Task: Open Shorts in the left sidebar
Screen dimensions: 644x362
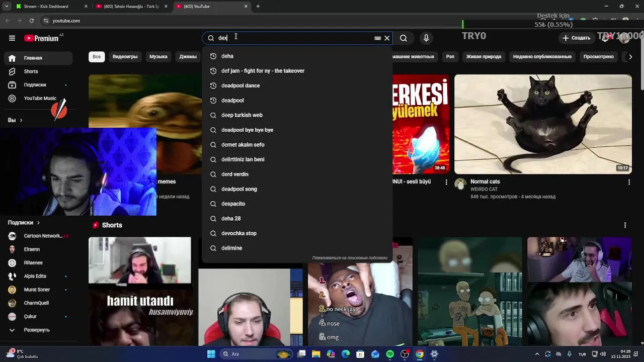Action: 39,71
